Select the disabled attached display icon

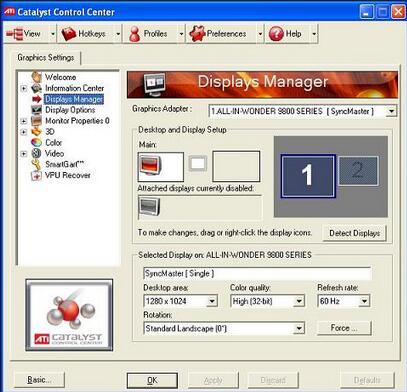tap(149, 207)
